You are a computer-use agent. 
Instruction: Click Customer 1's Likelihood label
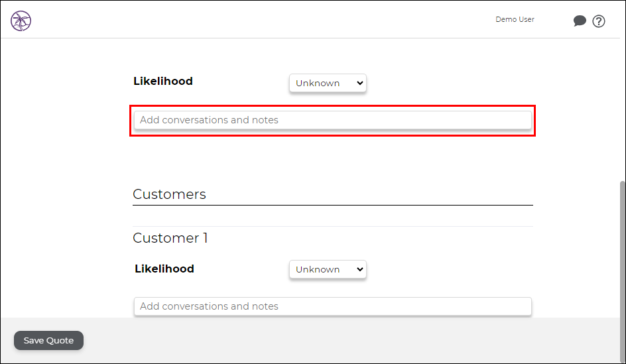[x=164, y=269]
